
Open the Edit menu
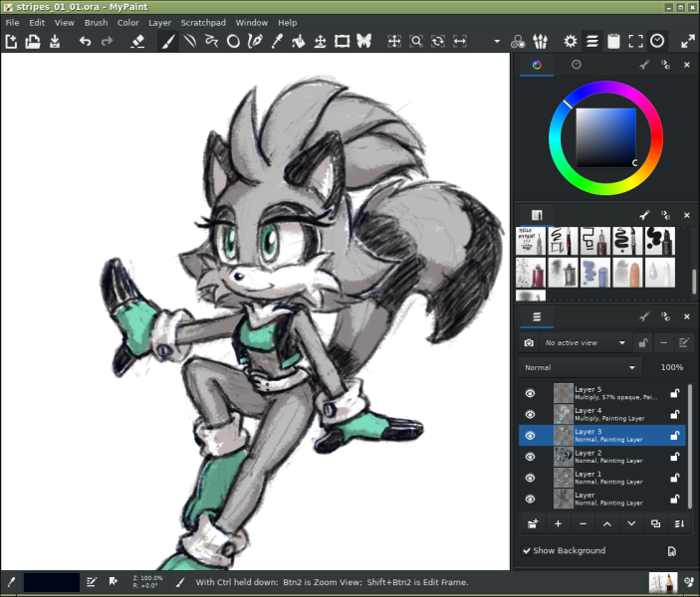point(37,23)
